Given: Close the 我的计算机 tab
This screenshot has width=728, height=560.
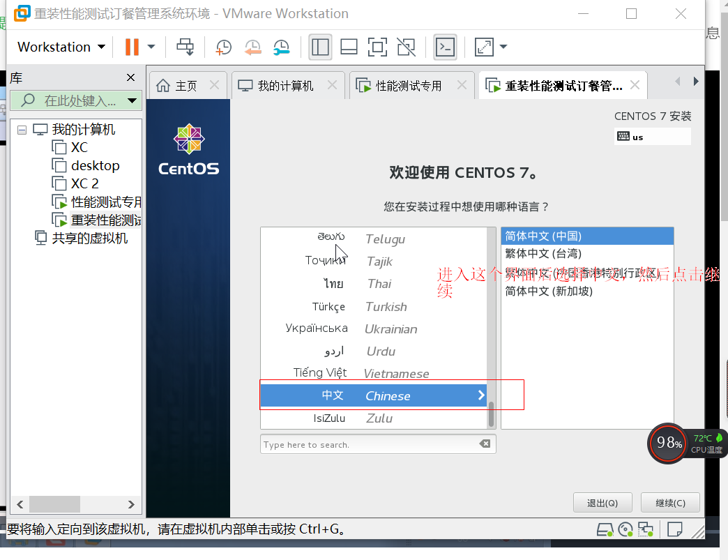Looking at the screenshot, I should [x=332, y=85].
